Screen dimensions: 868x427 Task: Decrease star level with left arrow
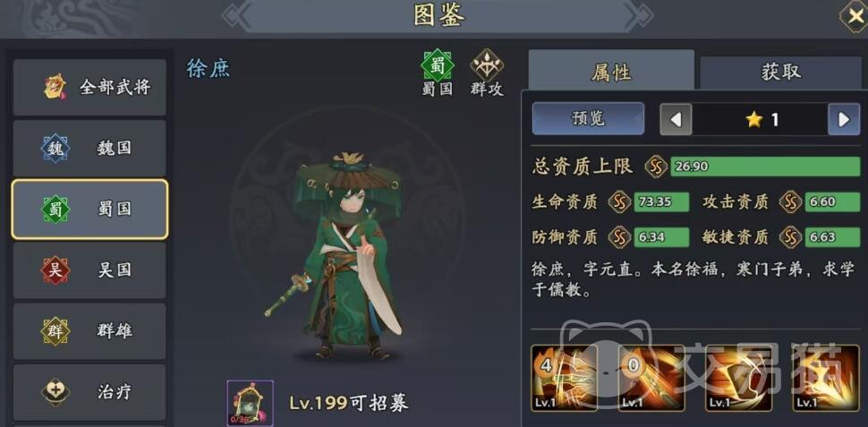click(676, 119)
